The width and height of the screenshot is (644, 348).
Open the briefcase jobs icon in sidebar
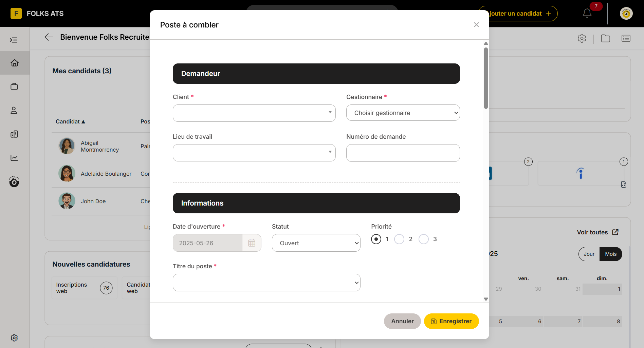coord(14,86)
